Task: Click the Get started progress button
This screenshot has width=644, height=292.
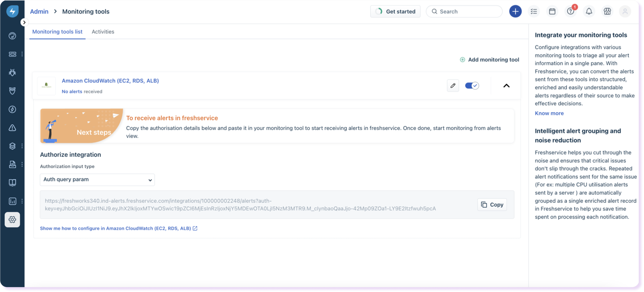Action: 395,12
